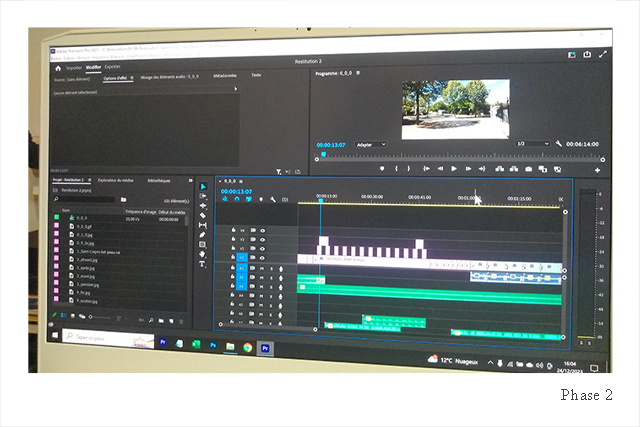Viewport: 640px width, 427px height.
Task: Click New Bin folder icon in Project panel
Action: [161, 321]
